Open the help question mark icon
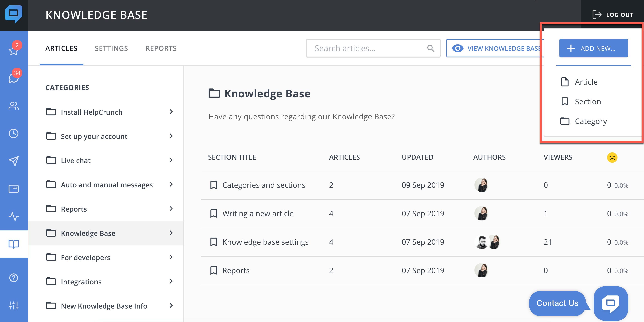This screenshot has width=644, height=322. click(13, 278)
